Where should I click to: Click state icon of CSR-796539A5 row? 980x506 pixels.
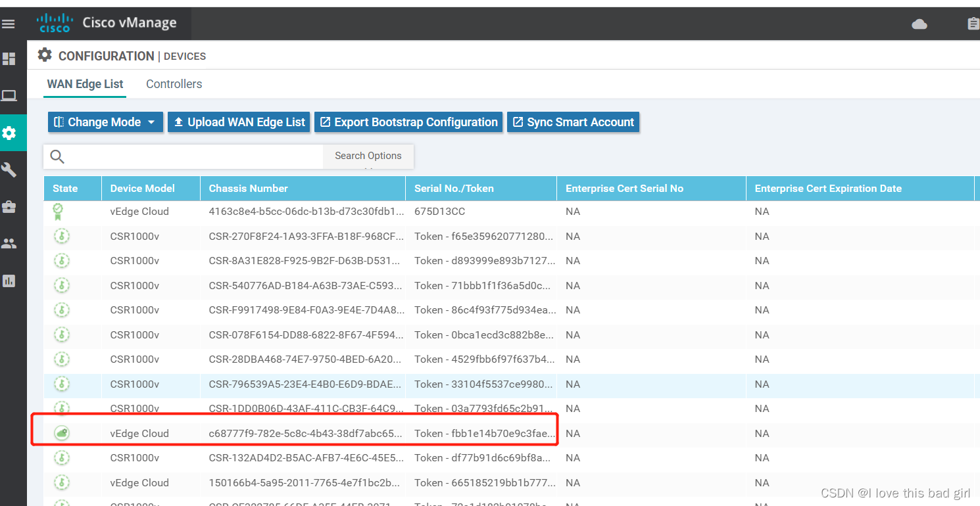pyautogui.click(x=62, y=384)
